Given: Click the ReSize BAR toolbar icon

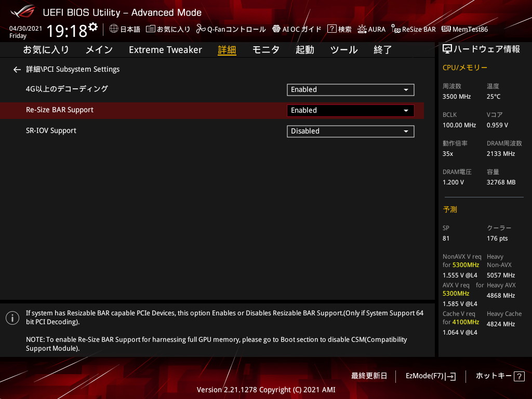Looking at the screenshot, I should [x=395, y=29].
